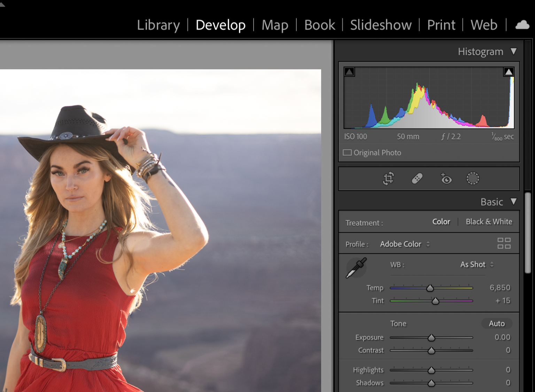The height and width of the screenshot is (392, 535).
Task: Pick the White Balance eyedropper tool
Action: (356, 268)
